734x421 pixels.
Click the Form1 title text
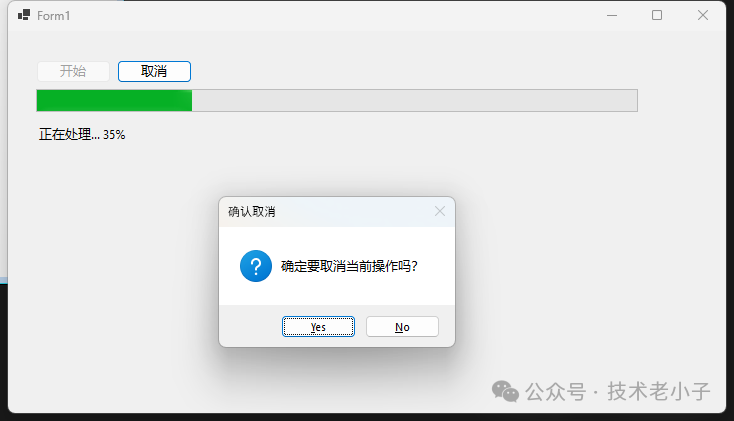pos(53,16)
